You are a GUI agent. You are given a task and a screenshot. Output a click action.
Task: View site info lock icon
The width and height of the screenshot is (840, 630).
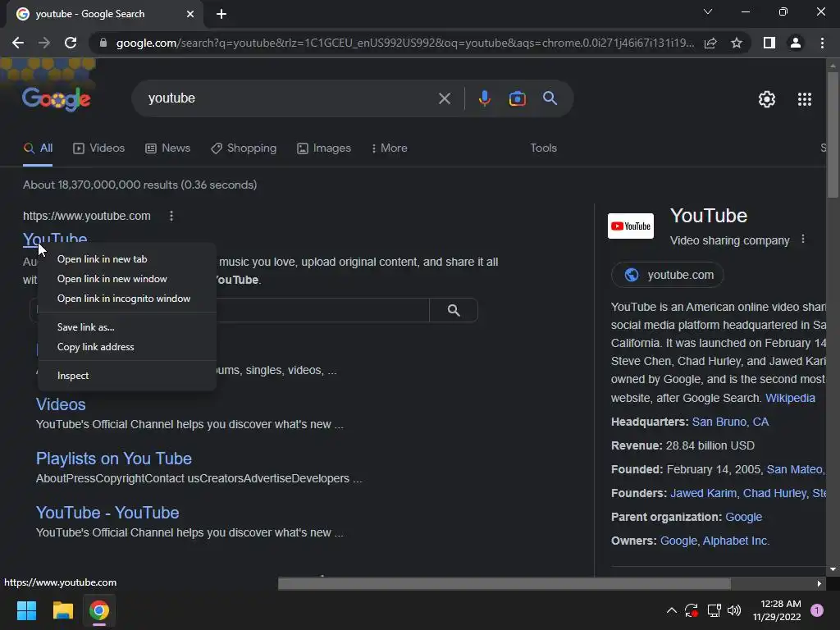[x=103, y=43]
